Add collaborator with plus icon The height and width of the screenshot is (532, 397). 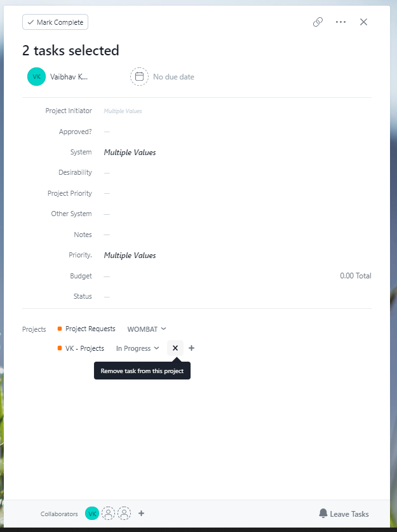142,514
